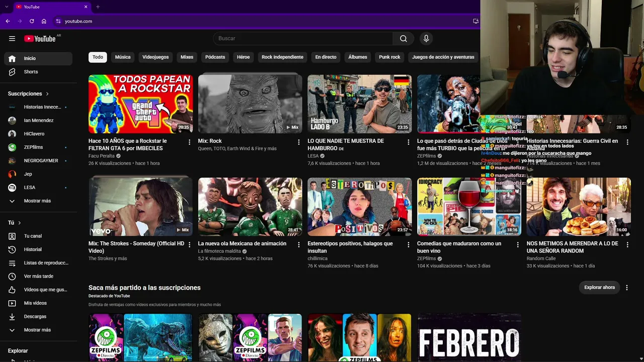Open the Tu canal profile icon
This screenshot has width=644, height=362.
click(13, 236)
